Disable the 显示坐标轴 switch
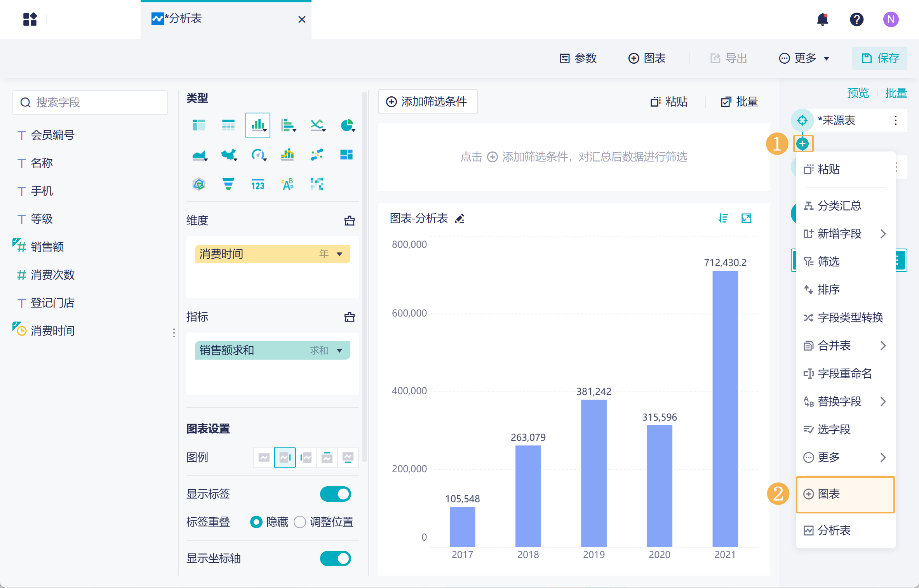The height and width of the screenshot is (588, 919). [335, 558]
